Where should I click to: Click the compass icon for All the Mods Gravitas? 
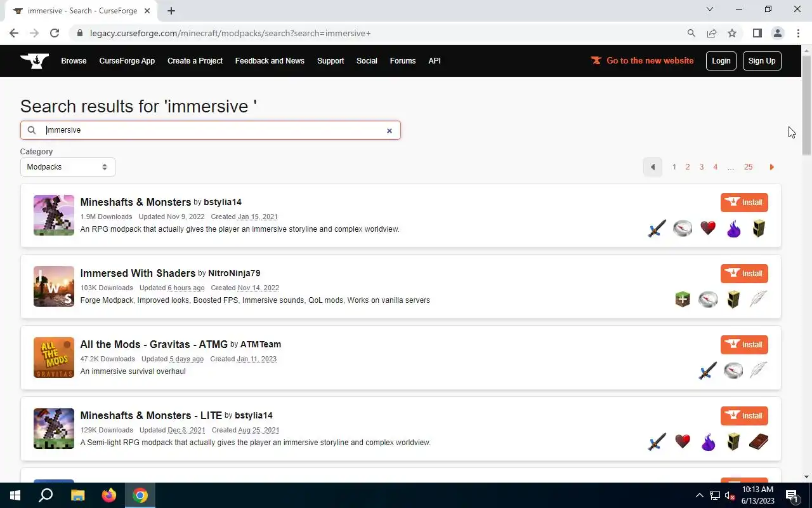click(x=733, y=370)
